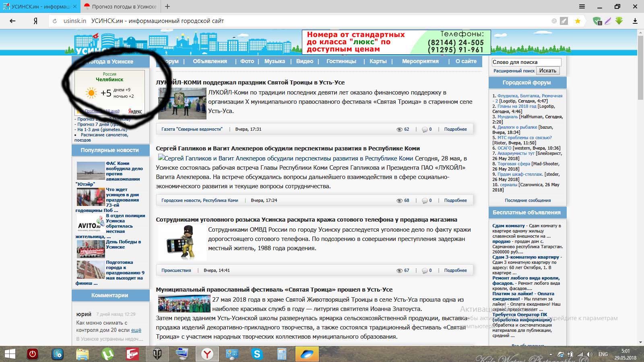Open the Объявления menu item
This screenshot has width=644, height=362.
click(210, 61)
